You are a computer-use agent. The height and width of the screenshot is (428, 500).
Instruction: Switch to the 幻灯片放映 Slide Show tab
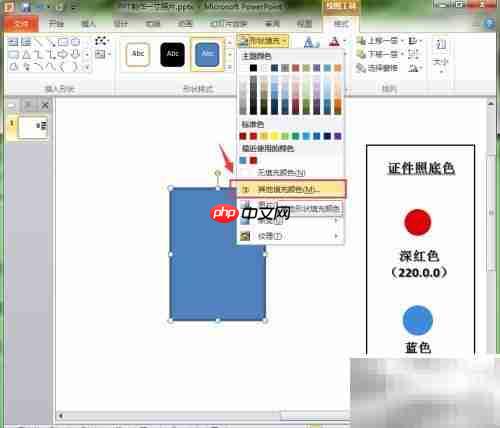(x=228, y=24)
